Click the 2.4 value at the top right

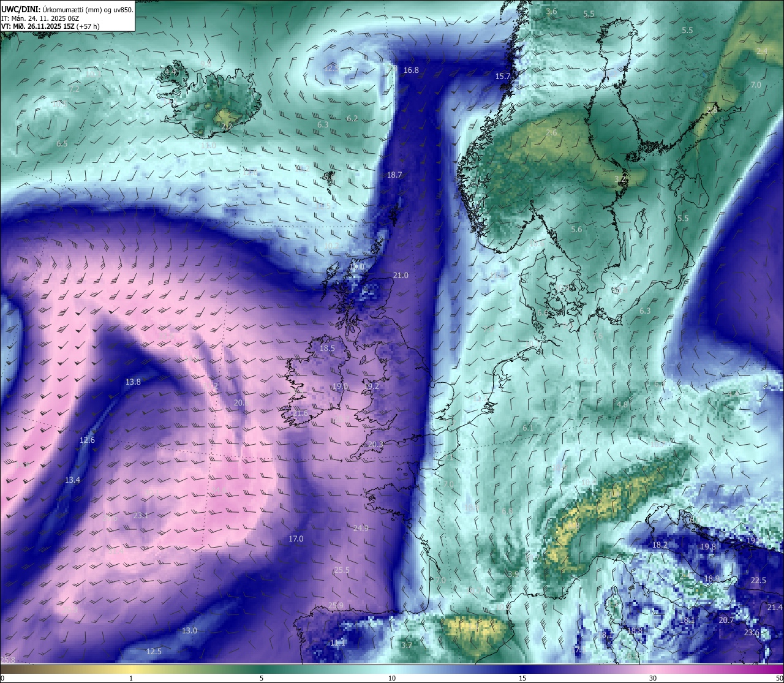click(761, 51)
